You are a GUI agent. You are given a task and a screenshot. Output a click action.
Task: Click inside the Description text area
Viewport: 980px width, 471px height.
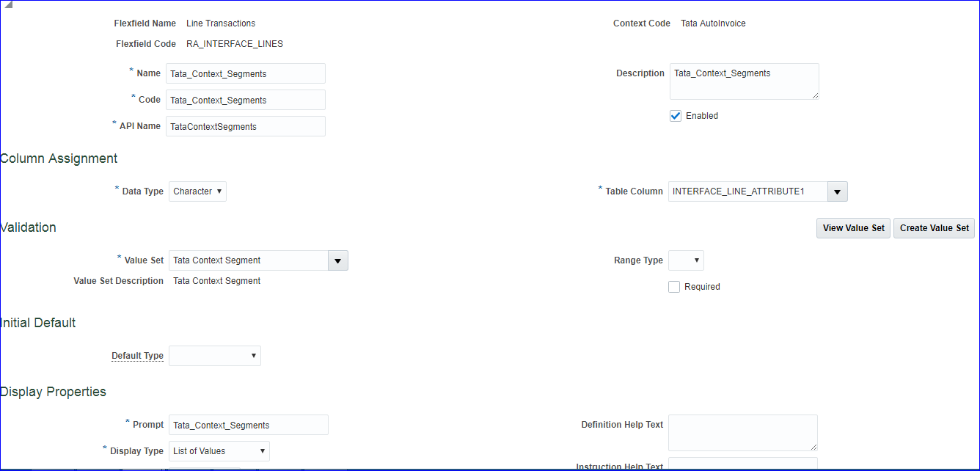743,81
